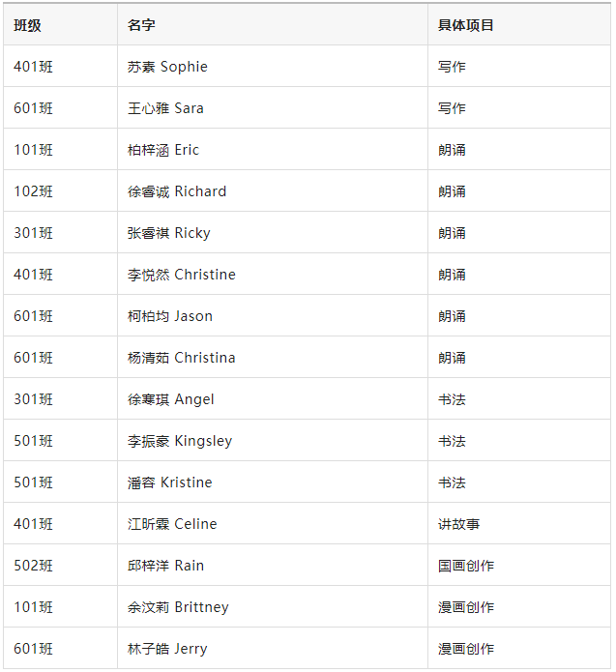Click the name 林子皓 Jerry
The height and width of the screenshot is (672, 616).
(167, 649)
